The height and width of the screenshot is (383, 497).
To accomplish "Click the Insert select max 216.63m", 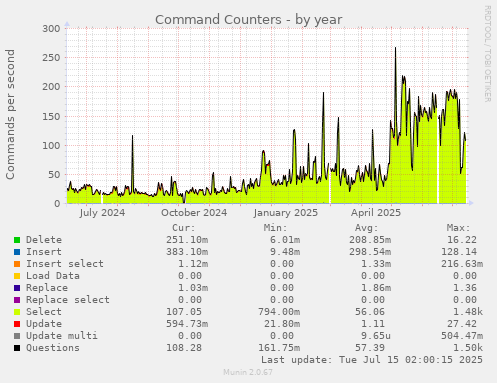I will [462, 264].
